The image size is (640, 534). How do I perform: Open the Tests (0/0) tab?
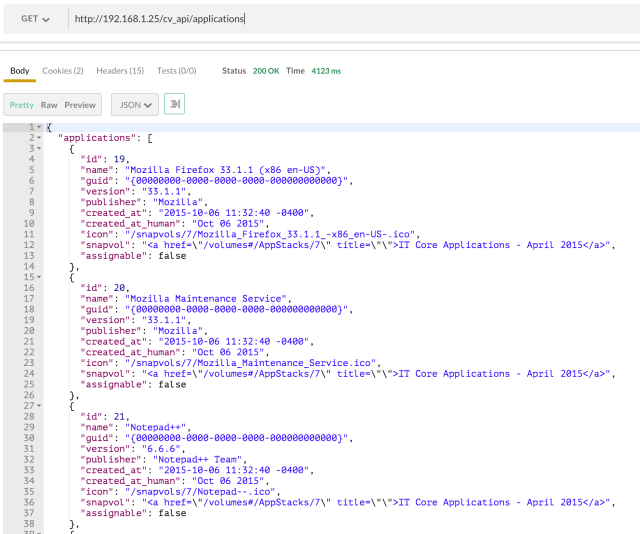(x=177, y=71)
